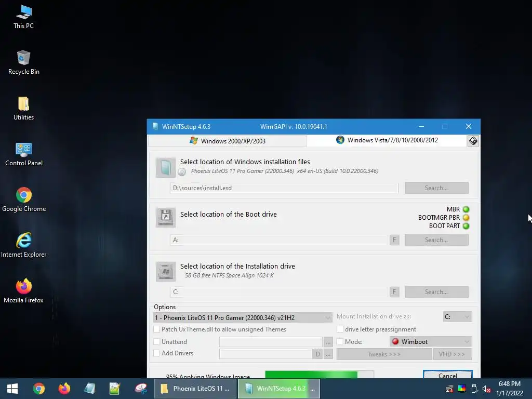Open This PC desktop icon
This screenshot has height=399, width=532.
(x=23, y=17)
